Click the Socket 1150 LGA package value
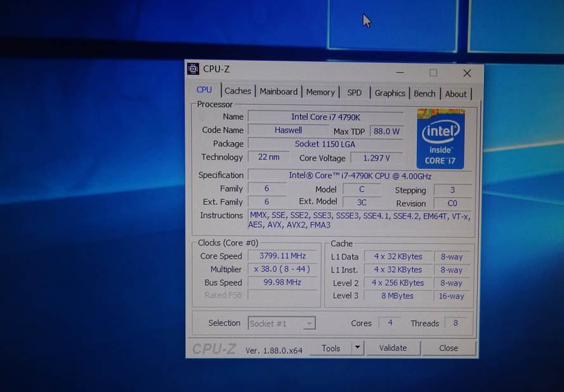Screen dimensions: 564x392 (x=325, y=144)
